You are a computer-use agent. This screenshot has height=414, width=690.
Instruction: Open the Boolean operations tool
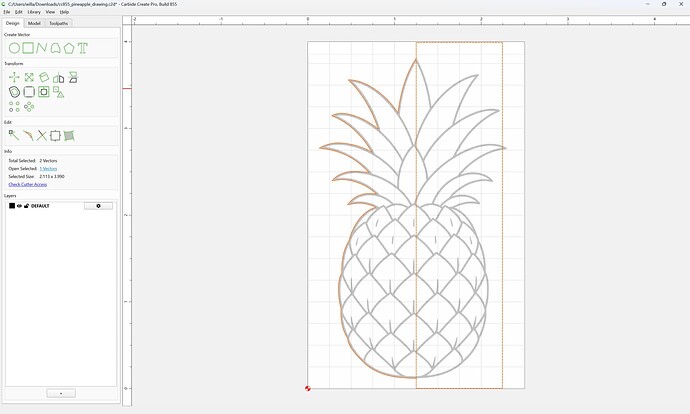pos(44,92)
